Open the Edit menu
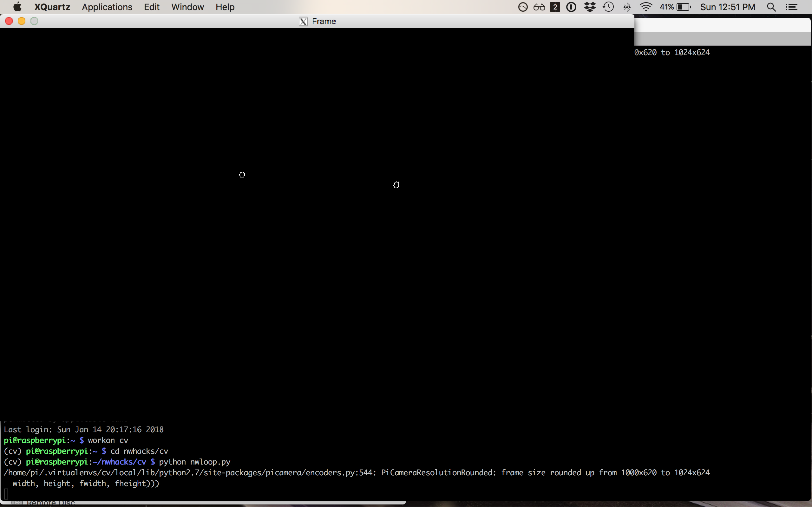 (152, 7)
